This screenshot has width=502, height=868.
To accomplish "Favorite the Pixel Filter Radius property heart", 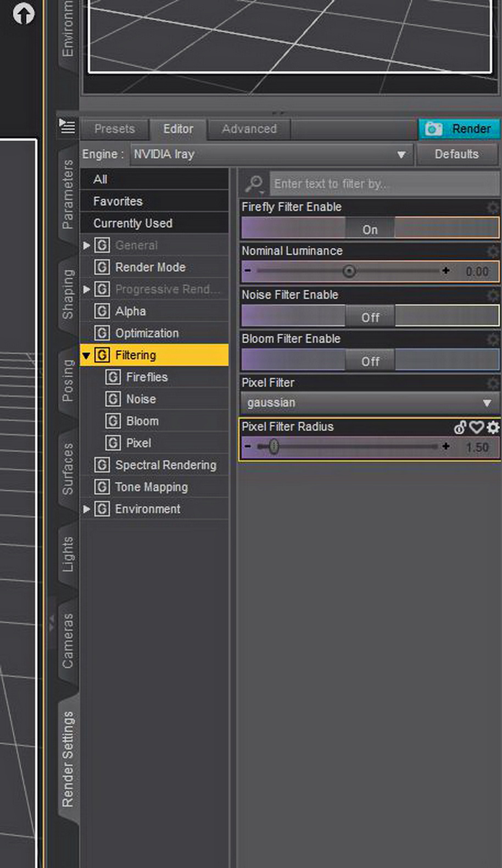I will pyautogui.click(x=476, y=427).
